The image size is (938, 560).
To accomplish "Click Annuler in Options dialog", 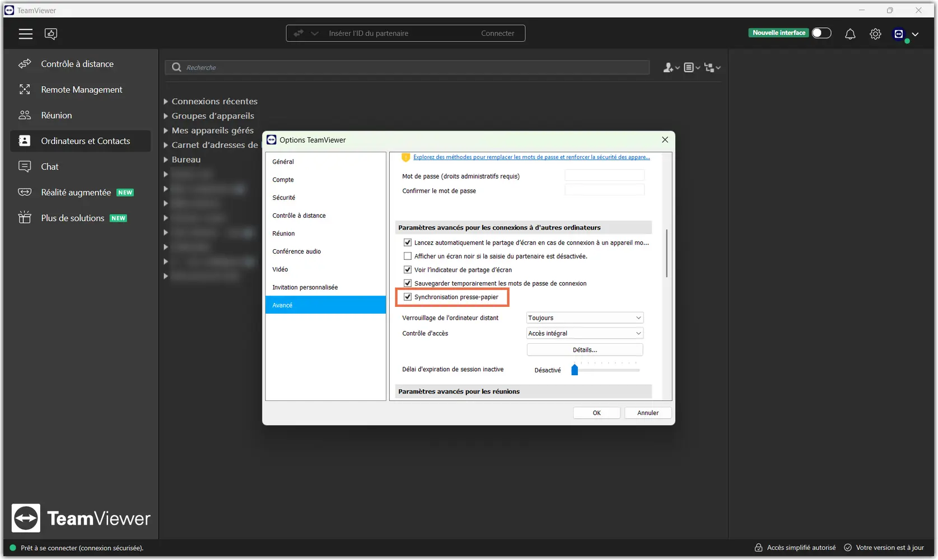I will (x=648, y=413).
